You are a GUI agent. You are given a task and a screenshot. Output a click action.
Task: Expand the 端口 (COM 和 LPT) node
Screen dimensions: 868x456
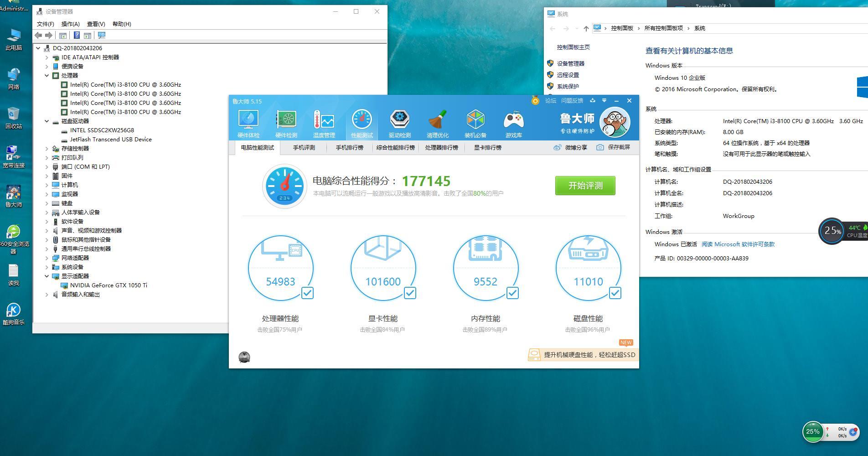[46, 166]
